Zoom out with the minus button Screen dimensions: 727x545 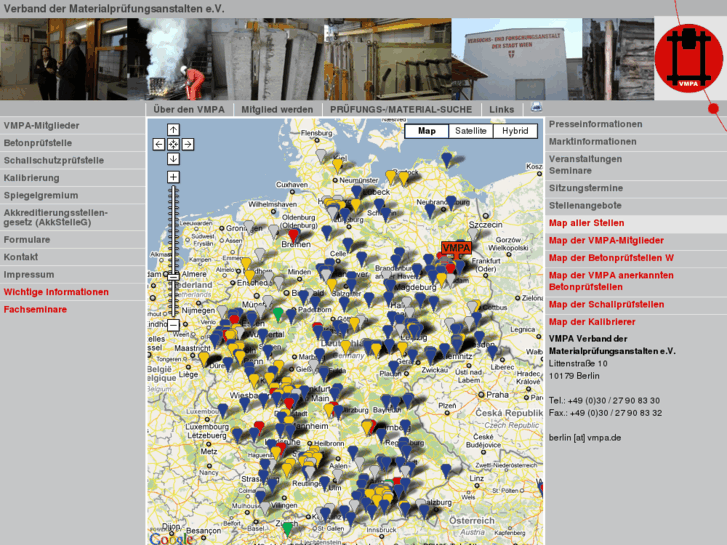pyautogui.click(x=173, y=325)
